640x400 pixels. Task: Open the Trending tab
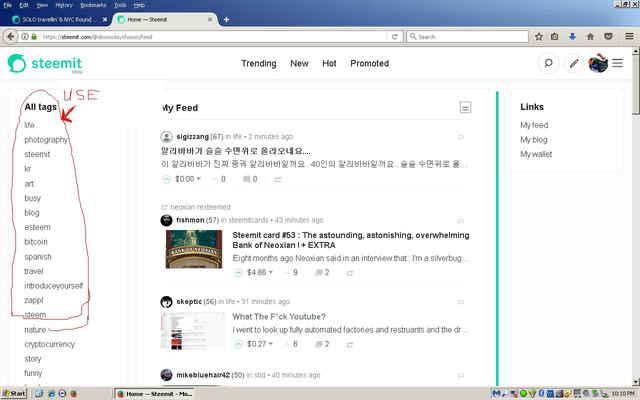(259, 63)
